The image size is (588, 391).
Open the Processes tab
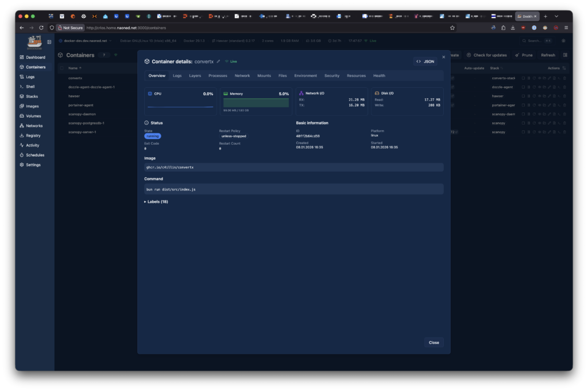point(218,76)
